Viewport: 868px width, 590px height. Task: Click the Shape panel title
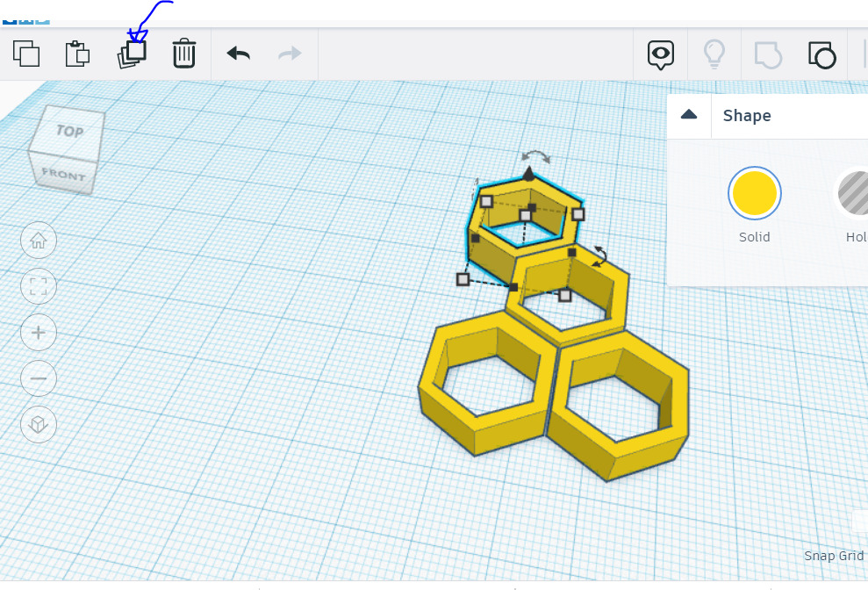(747, 115)
